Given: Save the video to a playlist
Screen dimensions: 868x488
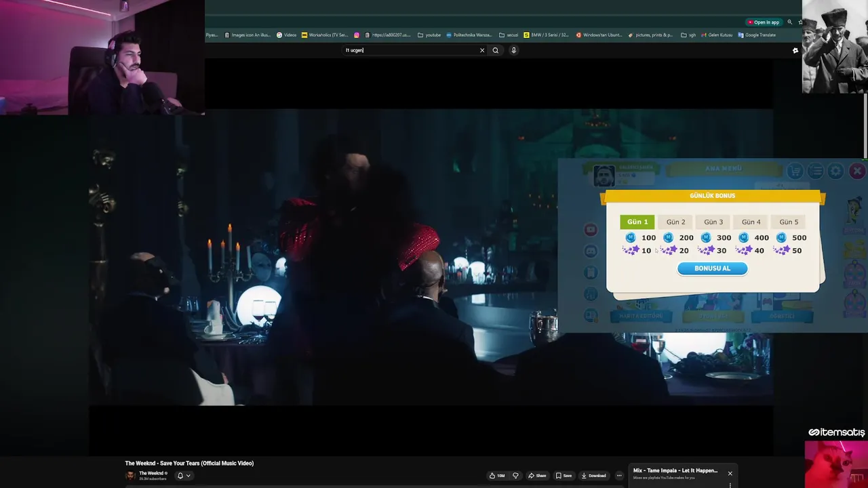Looking at the screenshot, I should coord(564,476).
